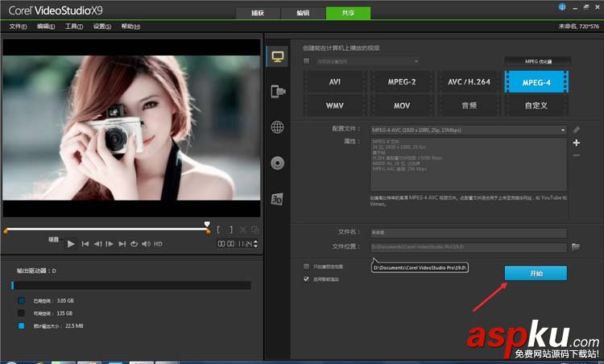Click the preview video frame

pos(132,128)
